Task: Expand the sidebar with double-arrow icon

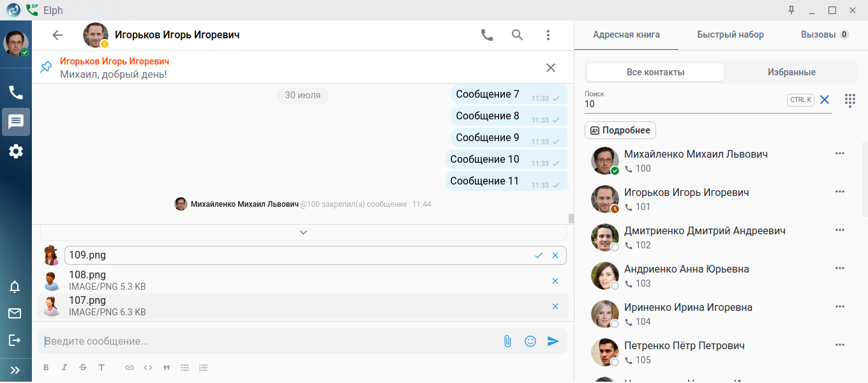Action: tap(15, 370)
